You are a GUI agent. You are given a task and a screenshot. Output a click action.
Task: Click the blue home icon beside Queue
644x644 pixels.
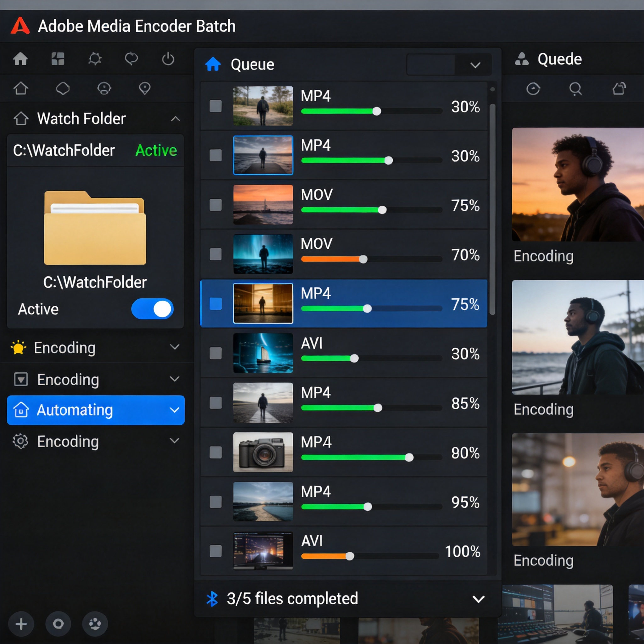[x=213, y=64]
